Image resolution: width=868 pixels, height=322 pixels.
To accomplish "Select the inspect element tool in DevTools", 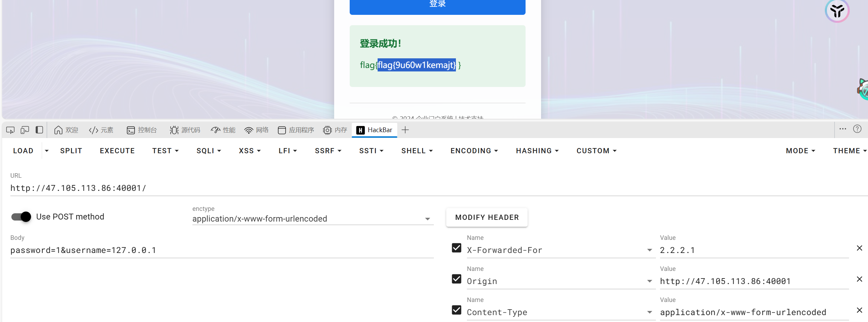I will 10,130.
